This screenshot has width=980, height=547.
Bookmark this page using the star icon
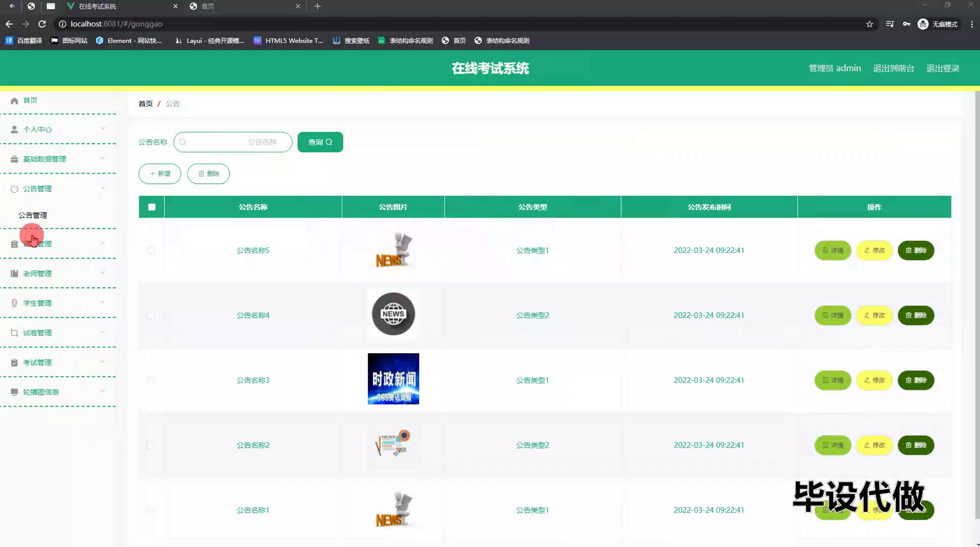(869, 24)
